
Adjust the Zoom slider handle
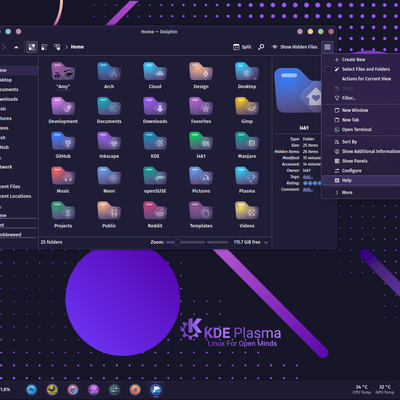coord(177,242)
